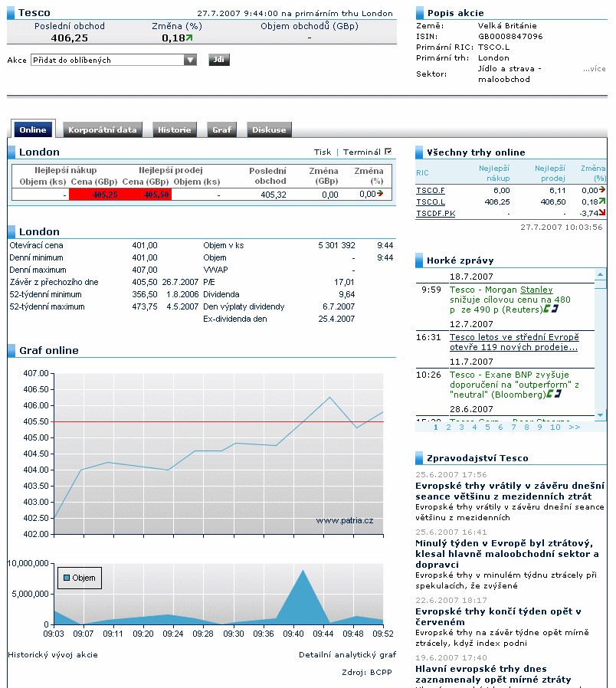Toggle the Terminál checkbox

tap(388, 152)
